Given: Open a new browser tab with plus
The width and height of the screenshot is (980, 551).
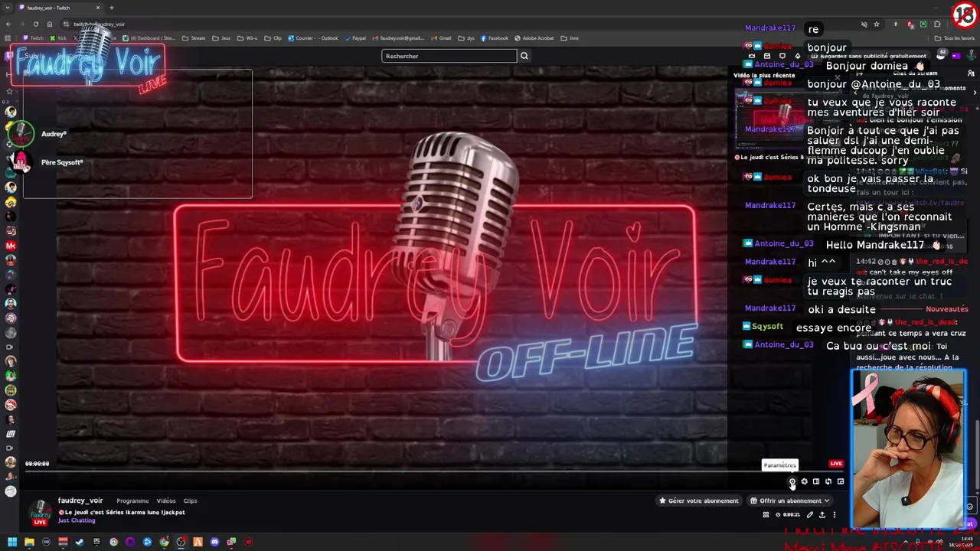Looking at the screenshot, I should (112, 8).
